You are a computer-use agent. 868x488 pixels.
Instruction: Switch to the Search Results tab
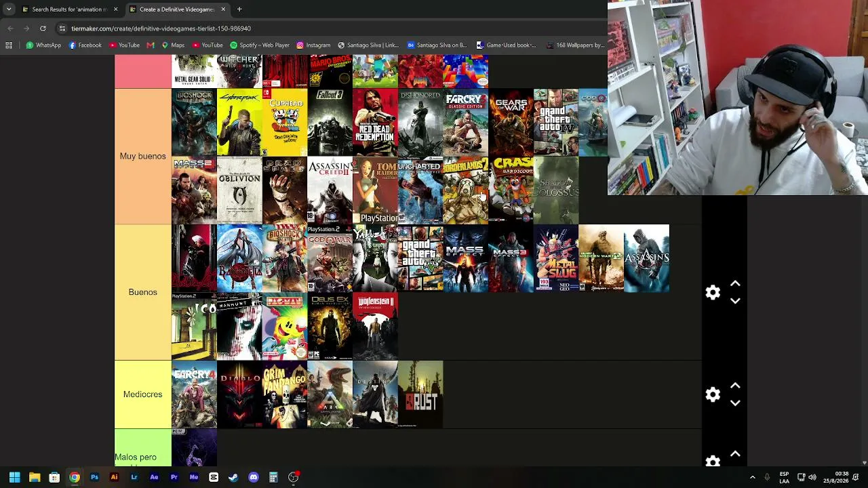pos(71,9)
